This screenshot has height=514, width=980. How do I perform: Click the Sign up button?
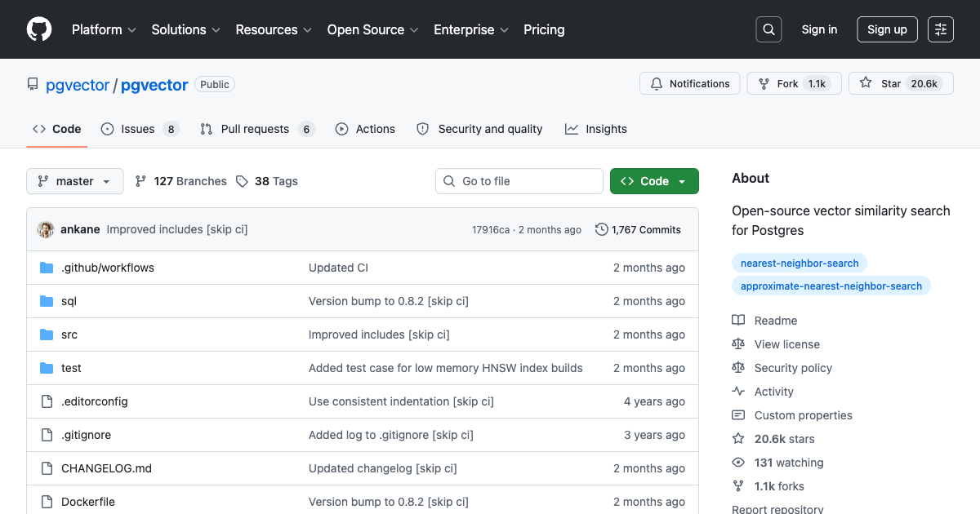(887, 29)
